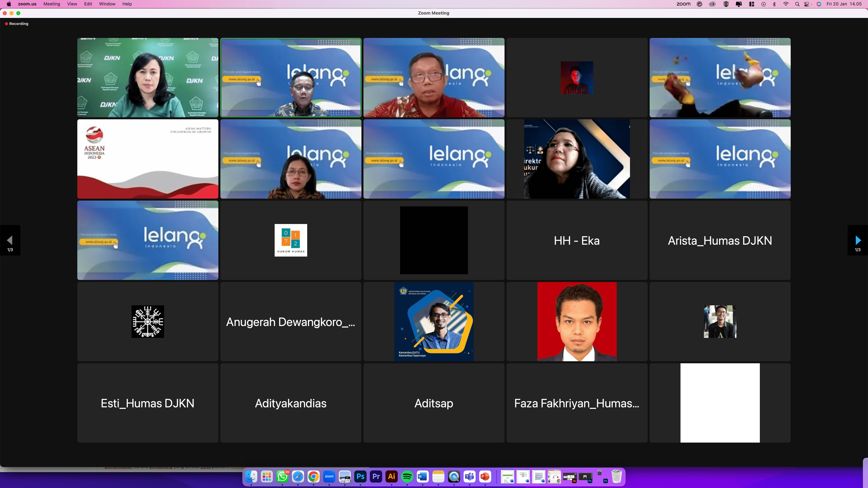Select the Arista_Humas DJKN participant tile

click(720, 240)
